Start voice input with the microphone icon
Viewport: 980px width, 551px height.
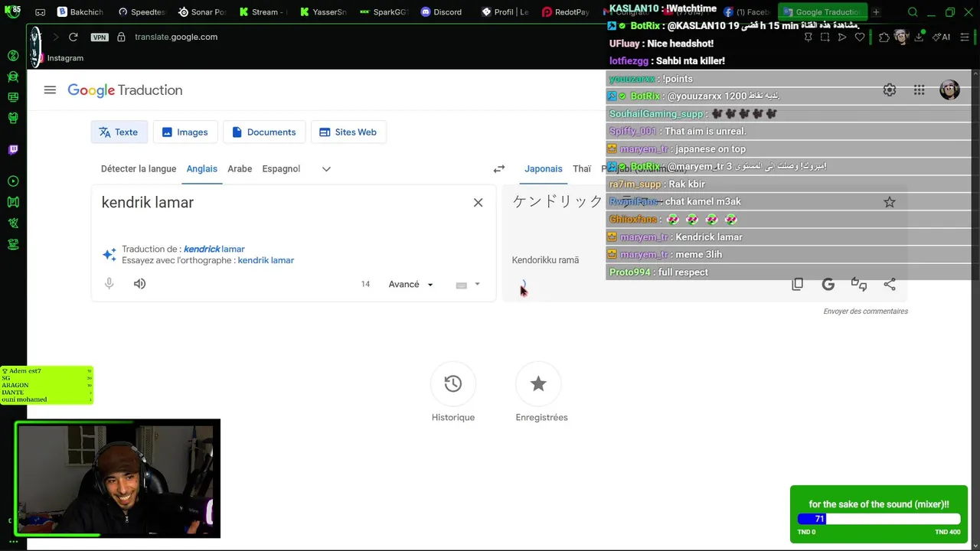(x=109, y=284)
